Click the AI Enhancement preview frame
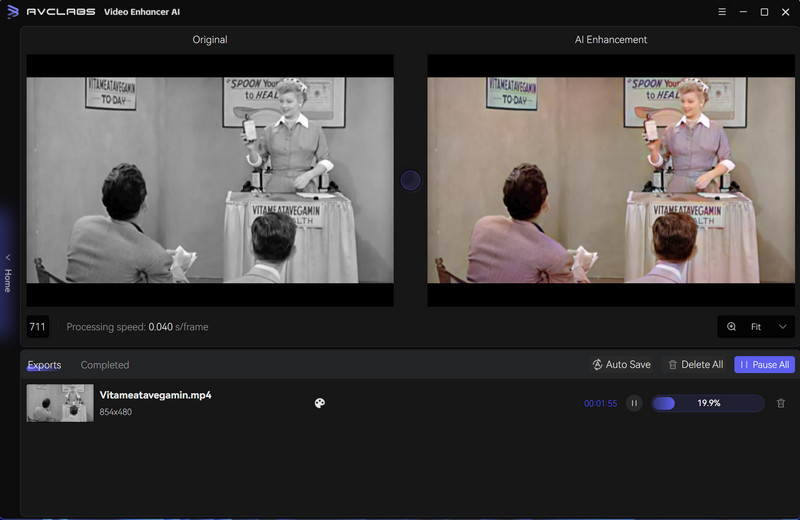This screenshot has width=800, height=520. [x=611, y=180]
